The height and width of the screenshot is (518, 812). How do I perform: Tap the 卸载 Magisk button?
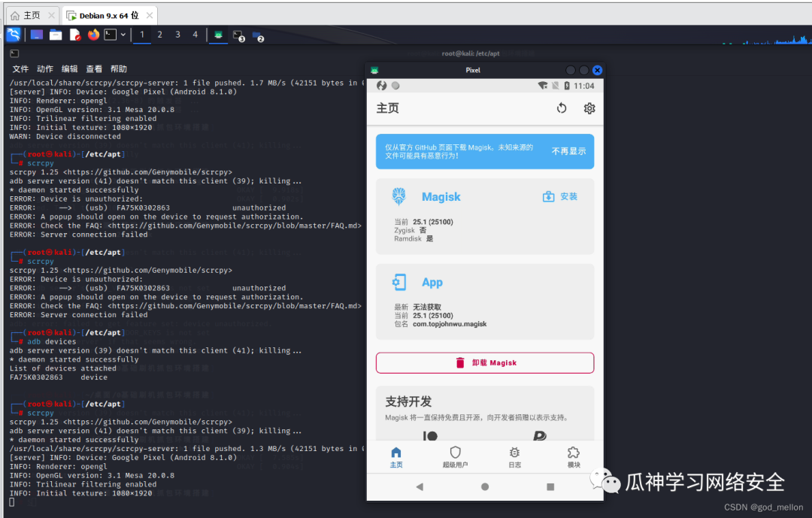tap(485, 362)
